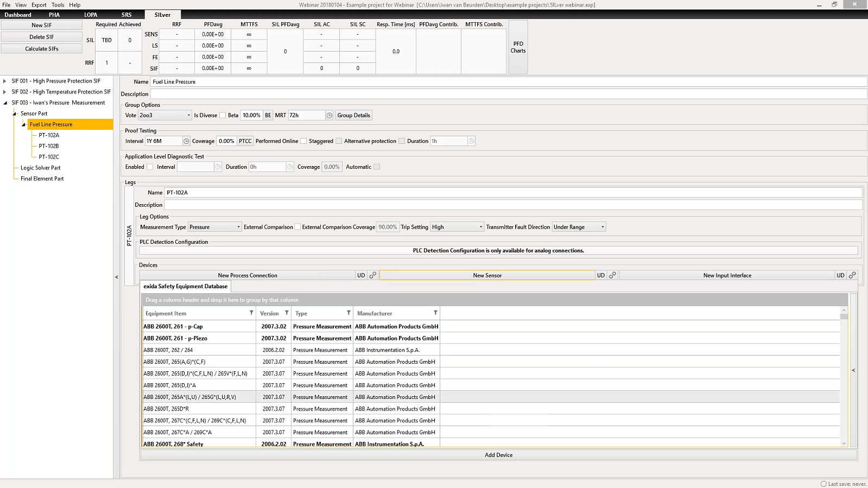Select PT-102B in the tree
Image resolution: width=868 pixels, height=488 pixels.
click(49, 146)
